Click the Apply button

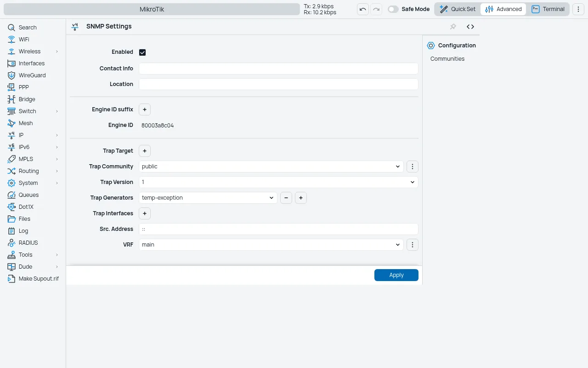coord(396,275)
